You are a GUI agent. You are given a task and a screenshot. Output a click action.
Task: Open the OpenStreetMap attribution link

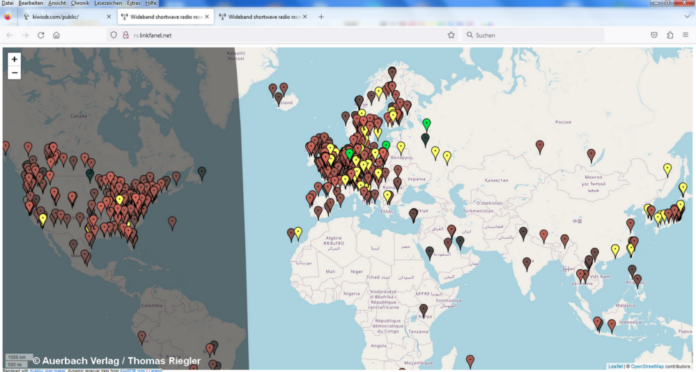click(647, 367)
